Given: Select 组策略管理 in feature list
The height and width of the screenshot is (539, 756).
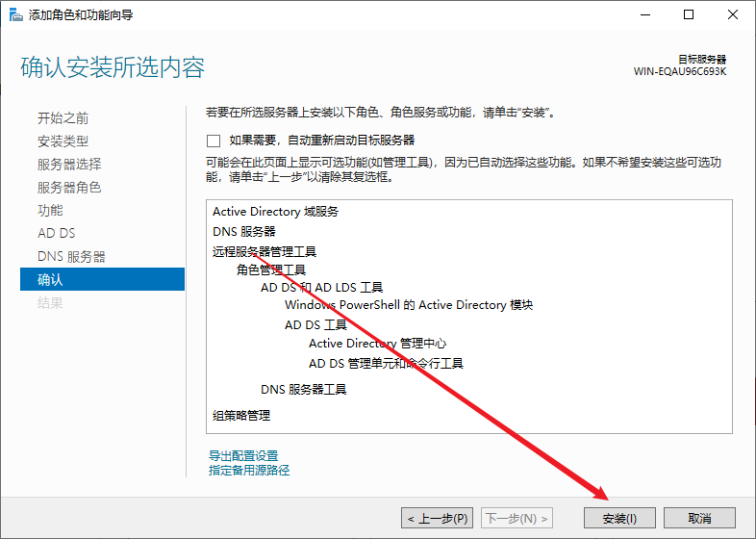Looking at the screenshot, I should (x=241, y=416).
